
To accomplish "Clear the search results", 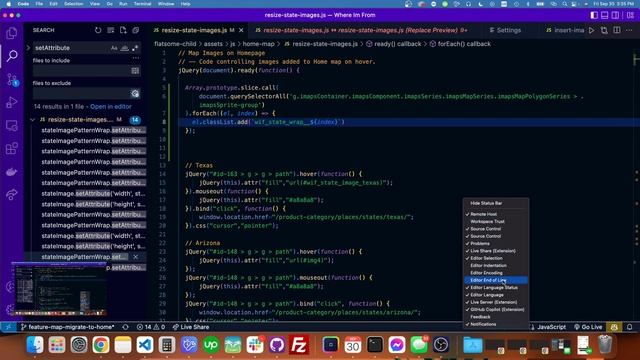I will click(111, 30).
